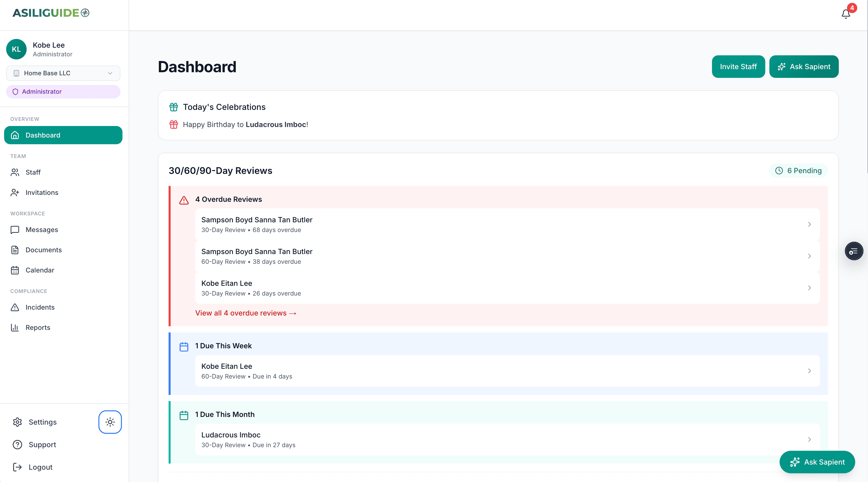Toggle the light/dark theme sun icon
The height and width of the screenshot is (482, 868).
click(x=110, y=422)
